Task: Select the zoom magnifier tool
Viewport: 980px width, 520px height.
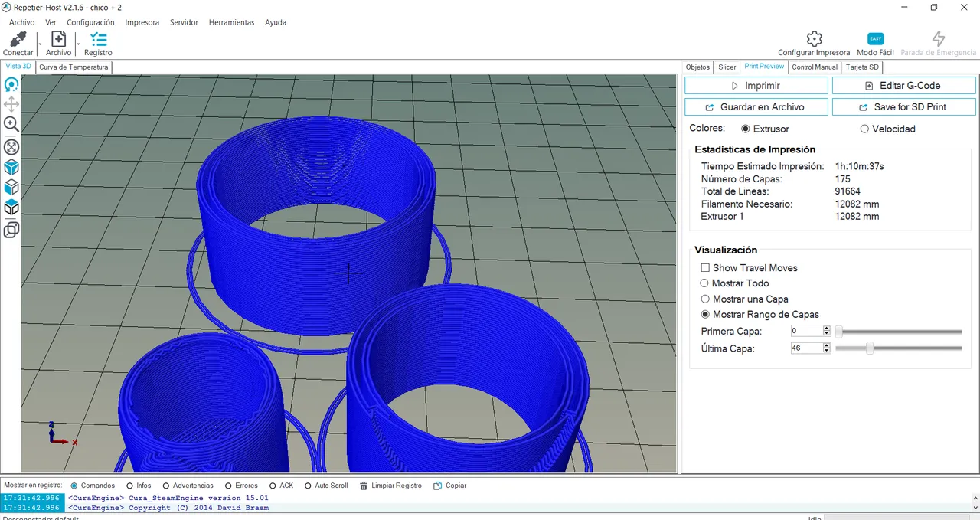Action: [x=11, y=124]
